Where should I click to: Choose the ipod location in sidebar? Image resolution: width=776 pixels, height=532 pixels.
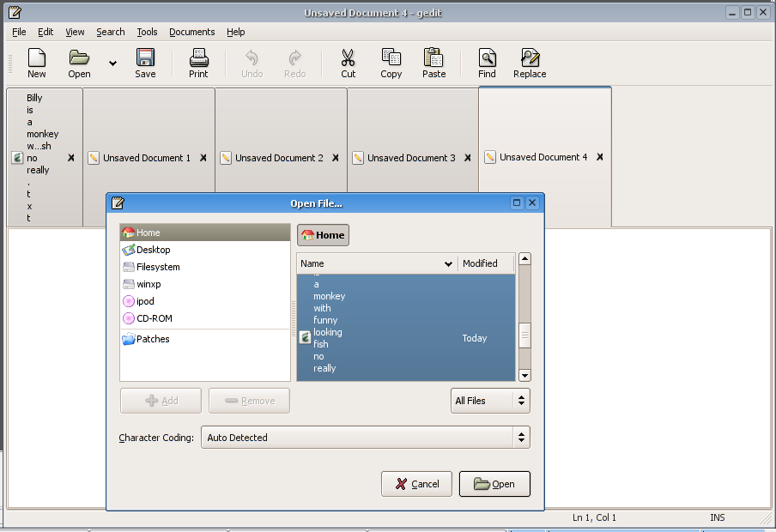click(145, 301)
